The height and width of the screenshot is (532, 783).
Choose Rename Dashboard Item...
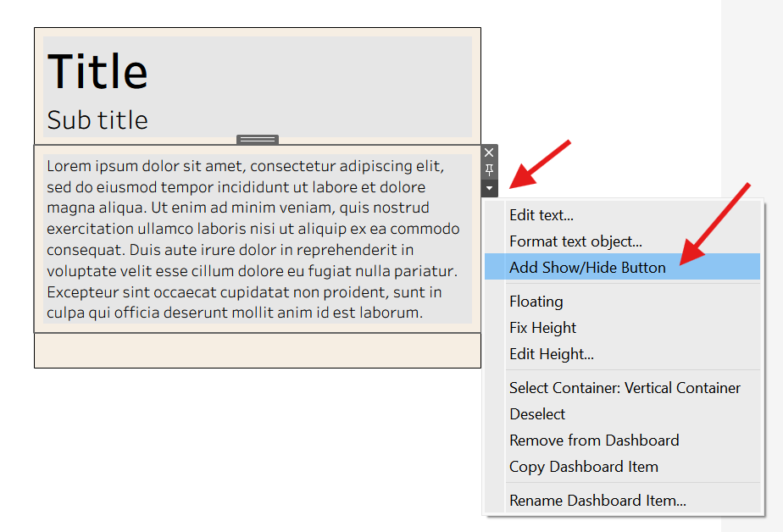pyautogui.click(x=597, y=501)
